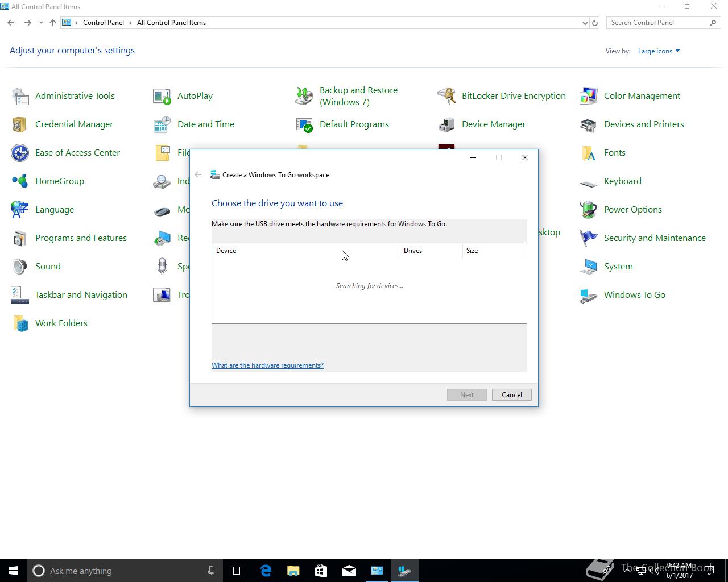Open Default Programs icon

[x=304, y=124]
